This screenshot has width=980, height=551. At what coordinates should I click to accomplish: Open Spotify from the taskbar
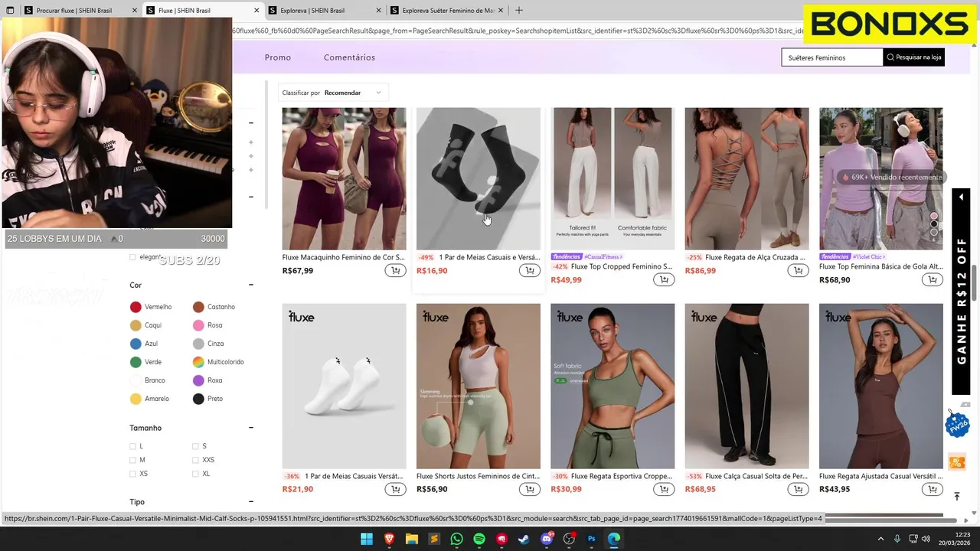coord(479,540)
